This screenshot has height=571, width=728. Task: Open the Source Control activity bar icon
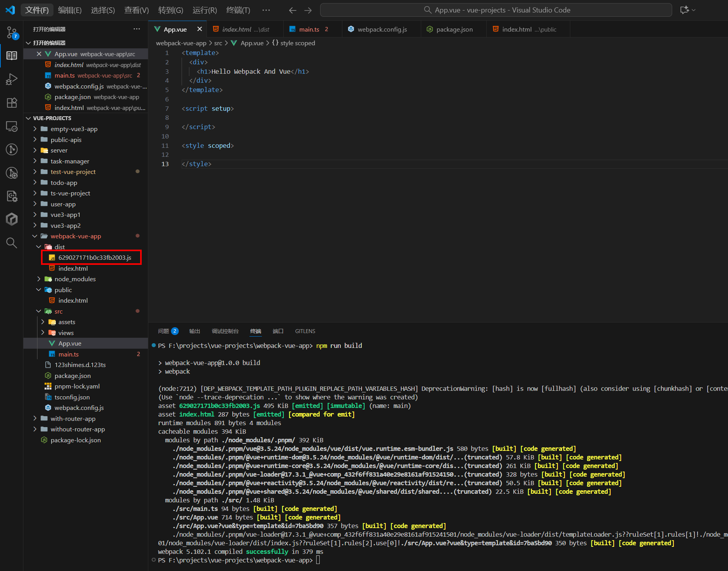point(12,33)
